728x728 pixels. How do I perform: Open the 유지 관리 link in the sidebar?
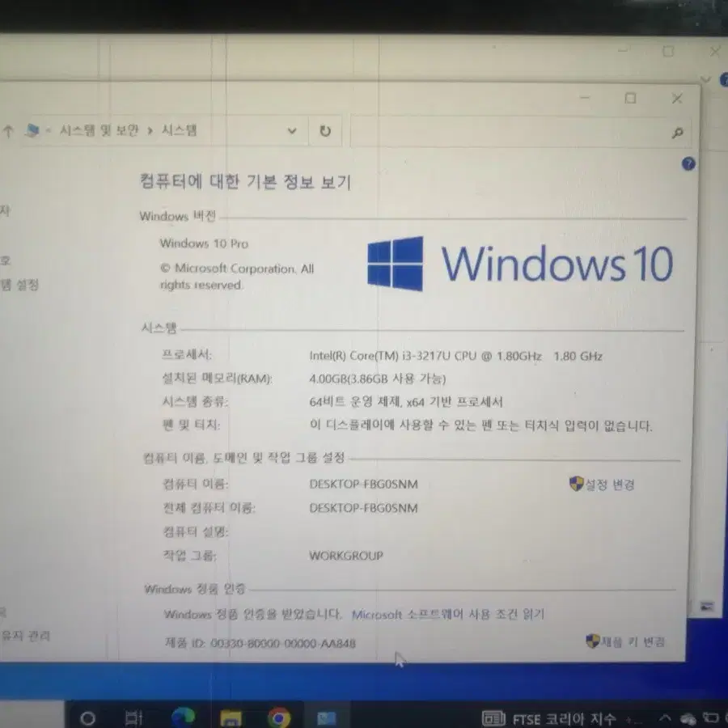(25, 636)
